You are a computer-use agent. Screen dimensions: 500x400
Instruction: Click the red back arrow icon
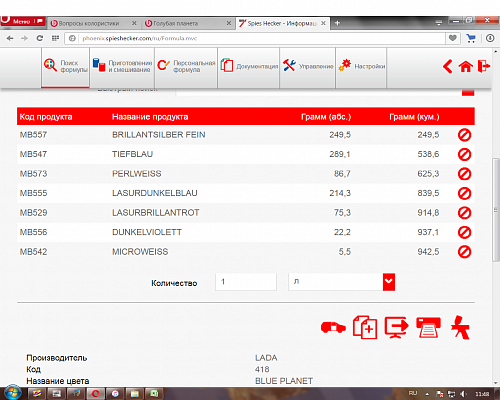point(448,66)
